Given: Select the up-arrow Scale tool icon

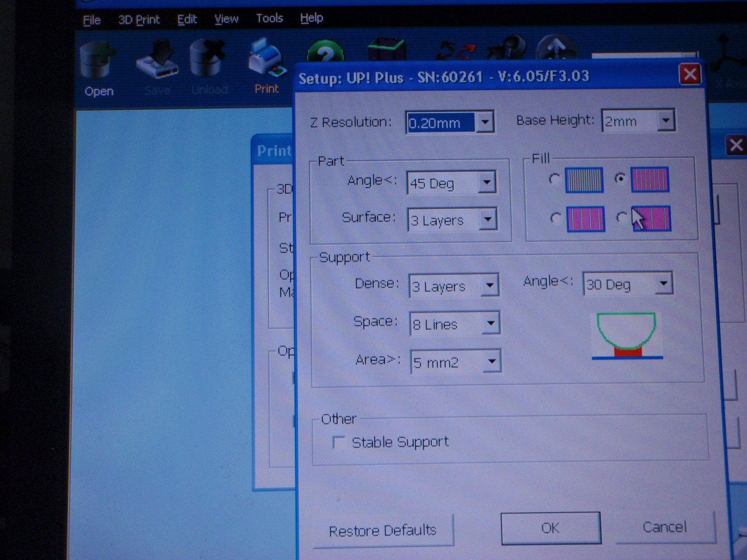Looking at the screenshot, I should (x=556, y=48).
